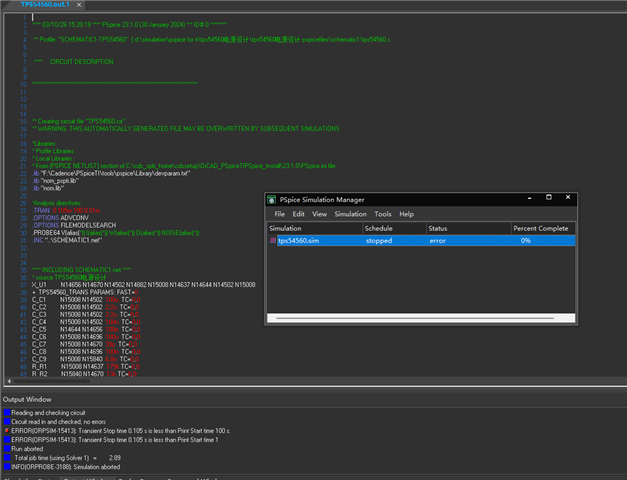Viewport: 627px width, 480px height.
Task: Click the blue marker beside 'Circuit read in and checked'
Action: click(x=7, y=422)
